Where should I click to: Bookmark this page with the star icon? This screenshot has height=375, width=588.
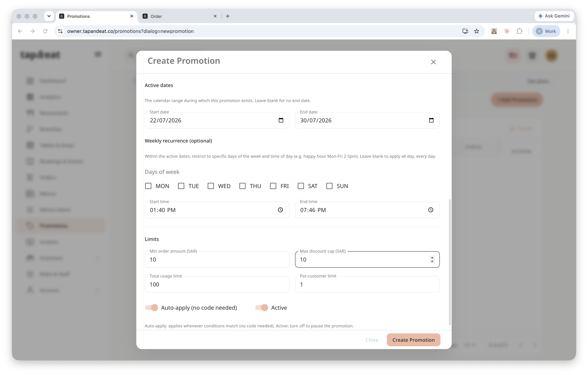(x=476, y=31)
